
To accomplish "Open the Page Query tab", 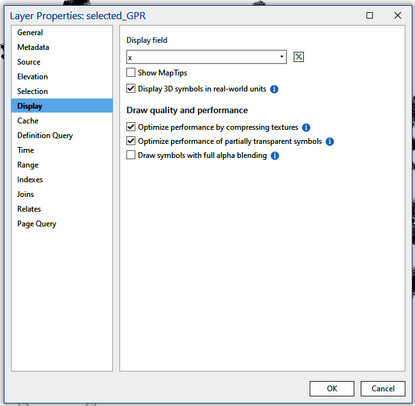I will [62, 224].
